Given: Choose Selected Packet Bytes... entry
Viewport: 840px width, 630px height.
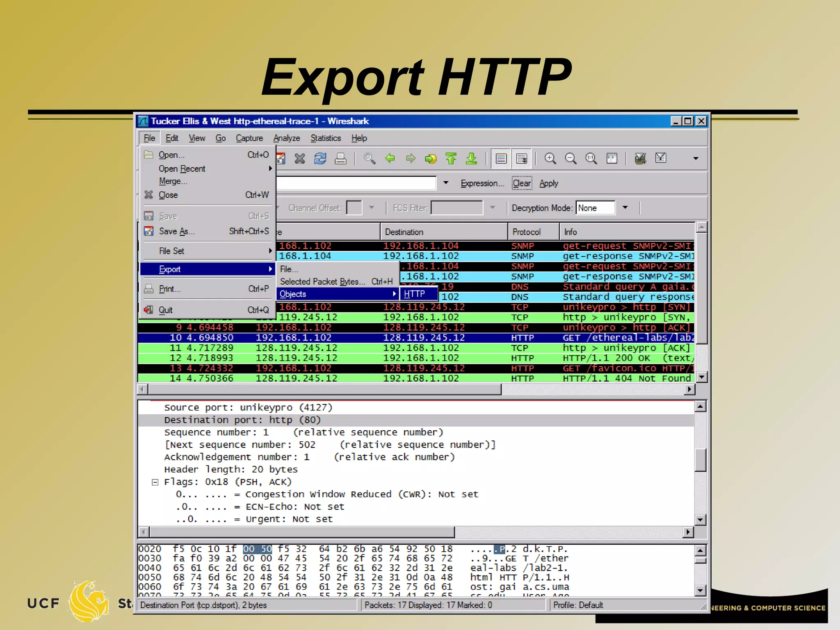Looking at the screenshot, I should pos(338,281).
